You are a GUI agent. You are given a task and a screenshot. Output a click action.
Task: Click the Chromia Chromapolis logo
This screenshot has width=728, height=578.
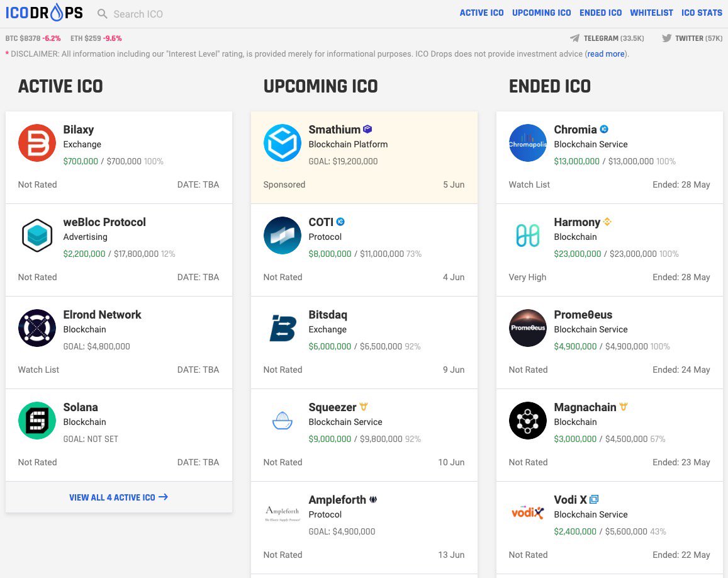pyautogui.click(x=527, y=143)
